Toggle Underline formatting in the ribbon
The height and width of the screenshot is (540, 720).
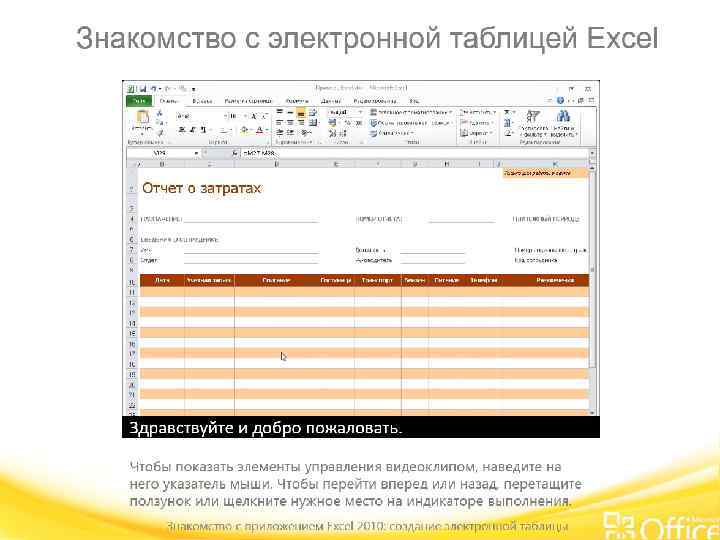point(203,130)
